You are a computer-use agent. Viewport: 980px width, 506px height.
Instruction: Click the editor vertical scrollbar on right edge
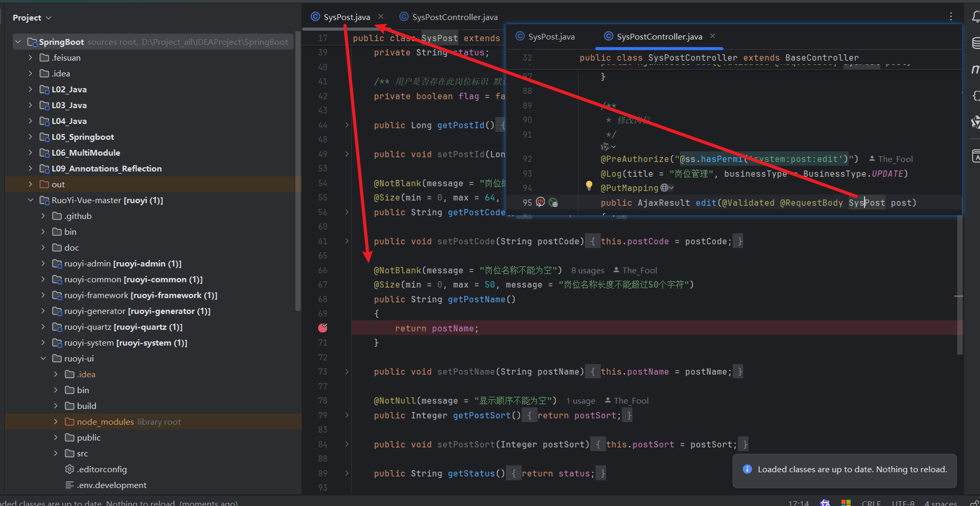tap(960, 285)
